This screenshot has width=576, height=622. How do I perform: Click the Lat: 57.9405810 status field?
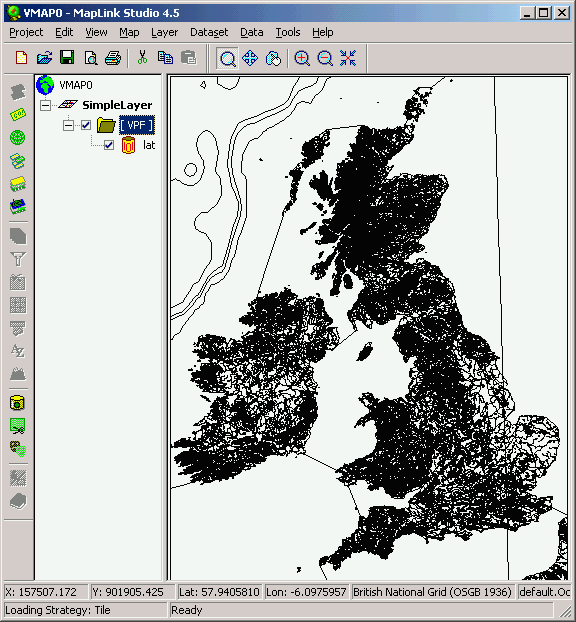point(219,592)
